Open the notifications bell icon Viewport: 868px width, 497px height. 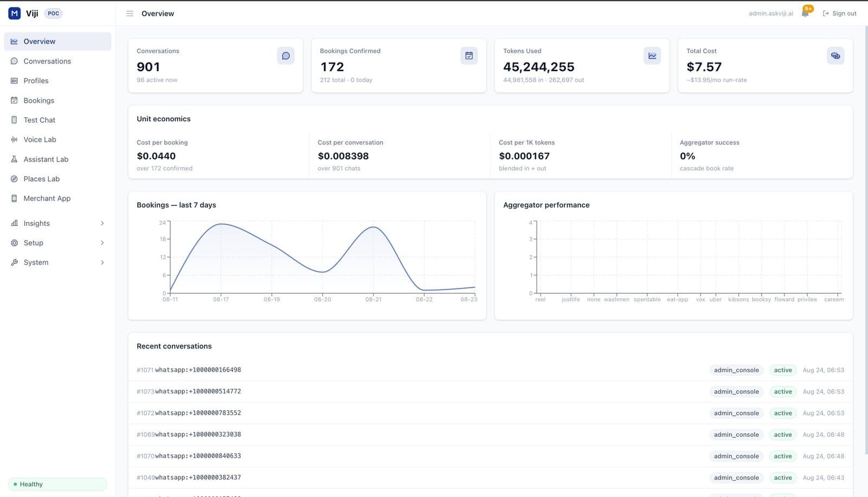click(805, 13)
